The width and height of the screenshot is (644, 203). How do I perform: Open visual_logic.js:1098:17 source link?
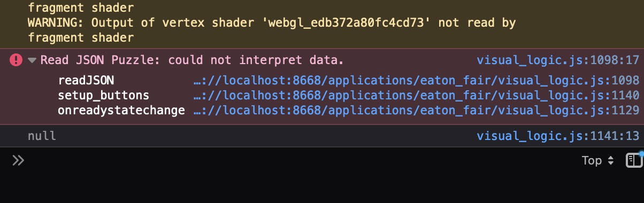tap(558, 60)
